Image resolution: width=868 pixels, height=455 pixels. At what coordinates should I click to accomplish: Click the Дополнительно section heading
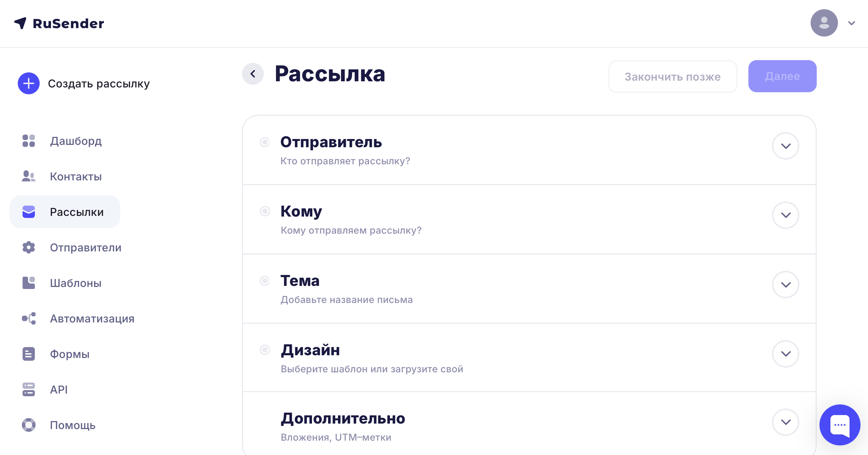(343, 419)
